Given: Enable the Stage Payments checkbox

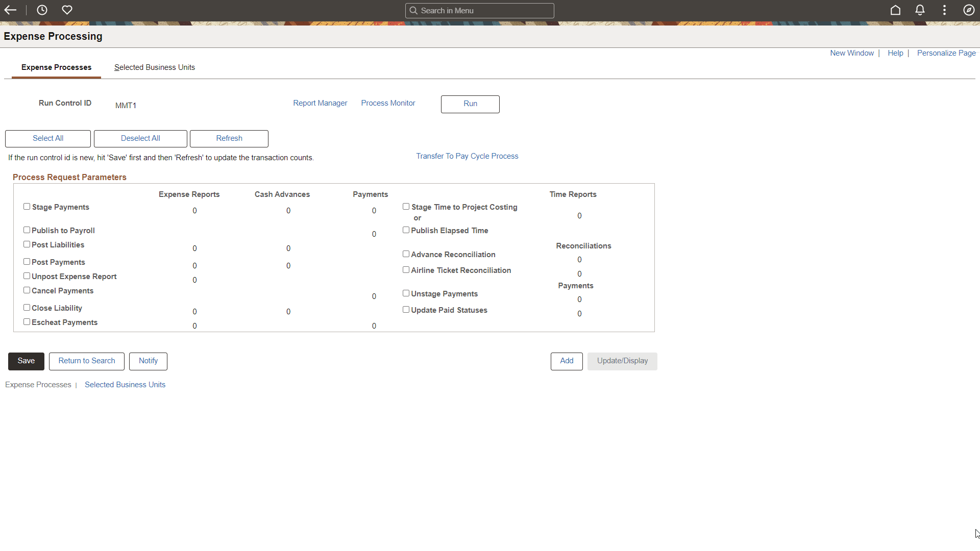Looking at the screenshot, I should [27, 206].
